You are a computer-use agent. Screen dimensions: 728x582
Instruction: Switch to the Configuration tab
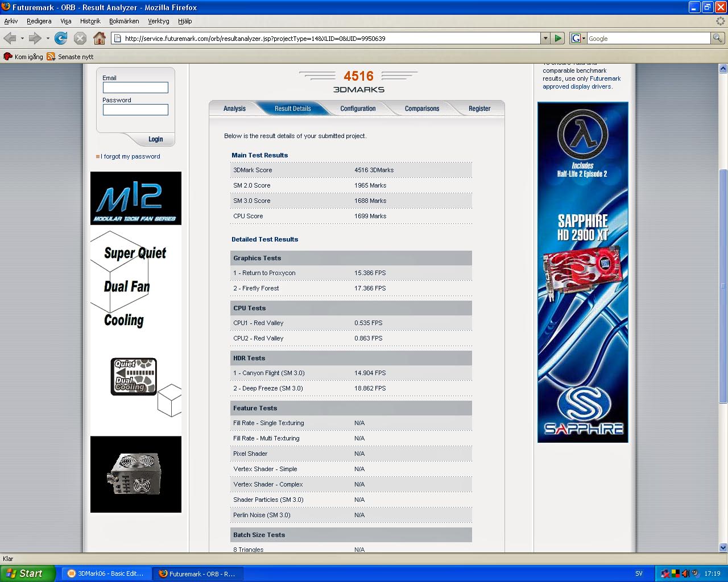tap(358, 109)
